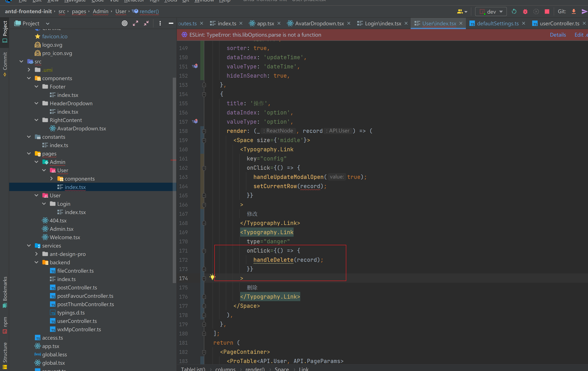Collapse the backend folder
The width and height of the screenshot is (588, 371).
click(37, 262)
